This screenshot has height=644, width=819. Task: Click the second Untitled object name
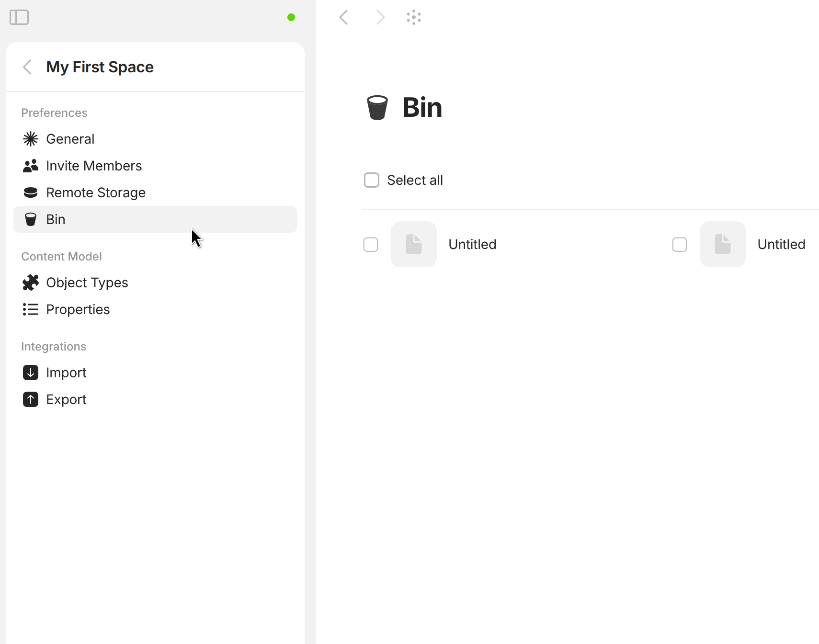coord(781,244)
